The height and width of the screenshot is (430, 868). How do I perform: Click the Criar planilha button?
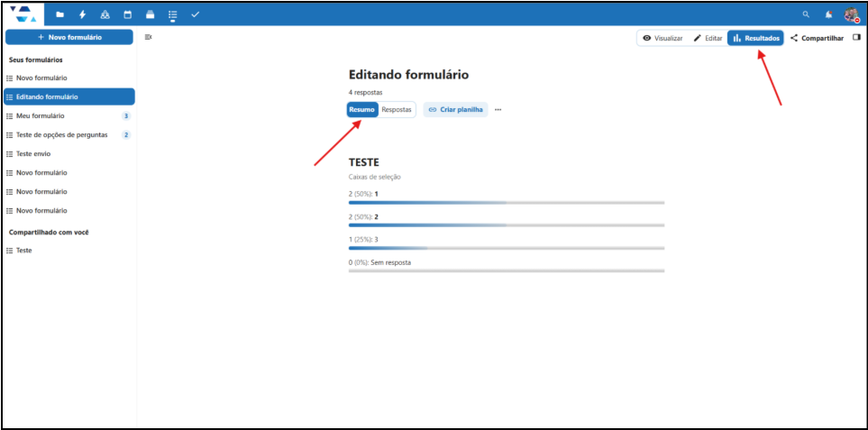click(455, 110)
